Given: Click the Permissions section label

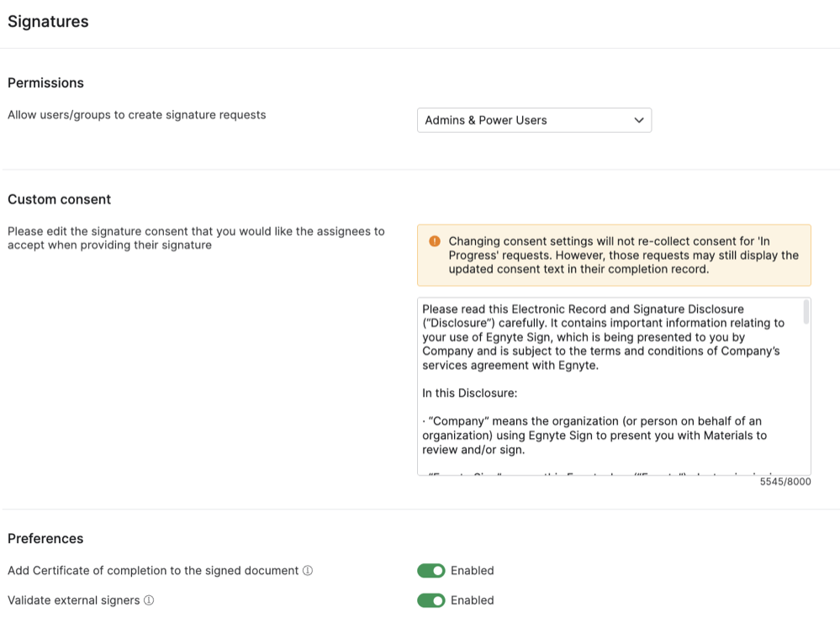Looking at the screenshot, I should (x=45, y=82).
